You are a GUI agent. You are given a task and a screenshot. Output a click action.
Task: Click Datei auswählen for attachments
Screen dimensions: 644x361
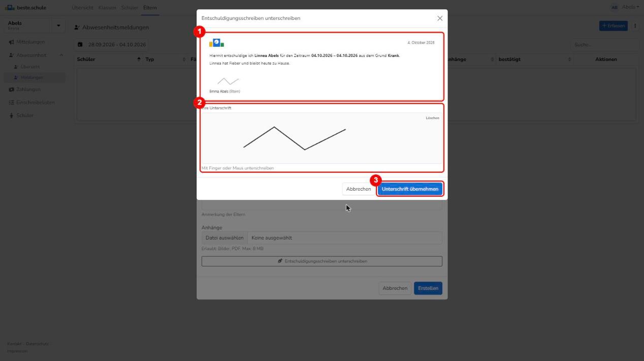[224, 238]
